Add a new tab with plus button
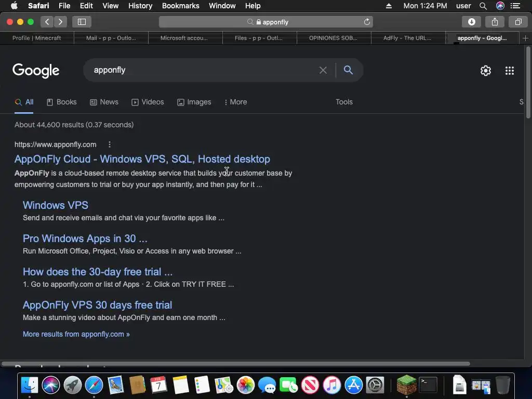The height and width of the screenshot is (399, 532). pos(525,38)
